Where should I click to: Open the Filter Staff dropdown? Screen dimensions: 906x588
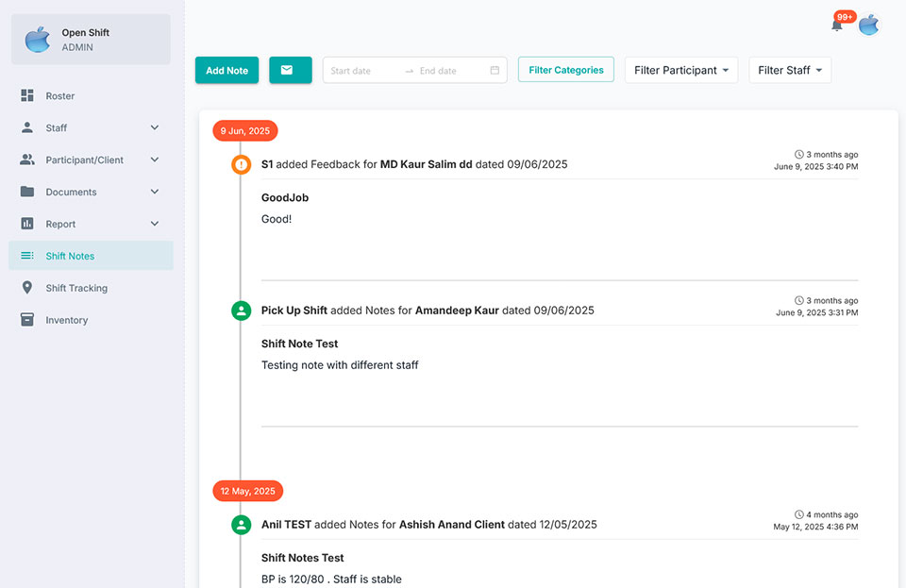pyautogui.click(x=789, y=71)
